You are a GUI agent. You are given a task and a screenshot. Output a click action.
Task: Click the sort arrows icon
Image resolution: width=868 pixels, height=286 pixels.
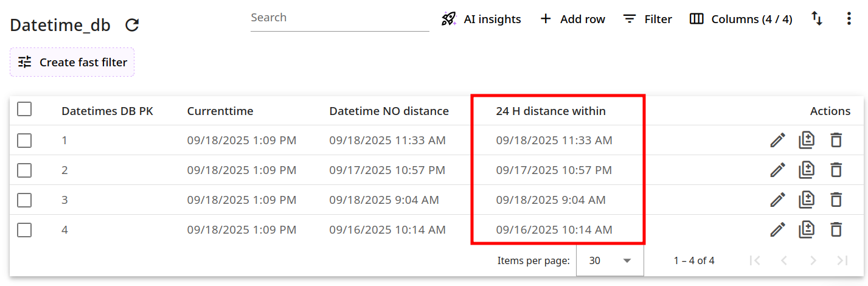pyautogui.click(x=817, y=19)
